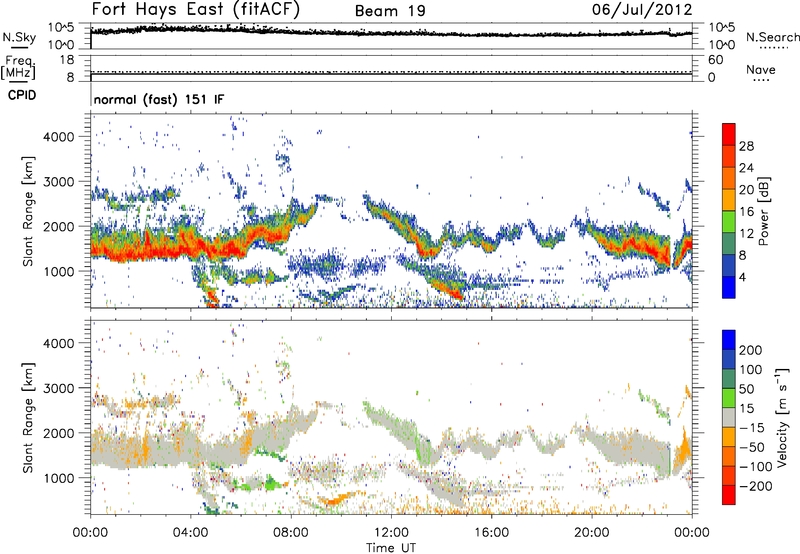Click the 20:00 time tick label
Image resolution: width=800 pixels, height=554 pixels.
[x=591, y=533]
